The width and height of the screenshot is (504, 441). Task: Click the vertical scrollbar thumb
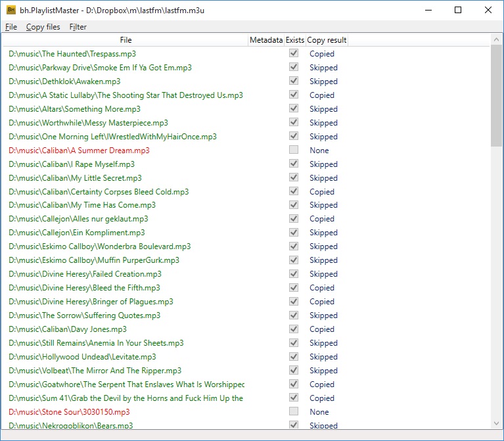click(x=497, y=95)
